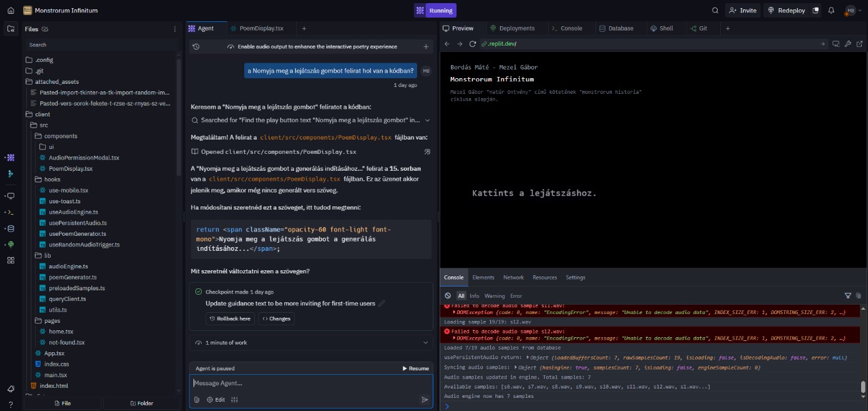Screen dimensions: 868x411
Task: Open the notifications bell
Action: tap(831, 11)
